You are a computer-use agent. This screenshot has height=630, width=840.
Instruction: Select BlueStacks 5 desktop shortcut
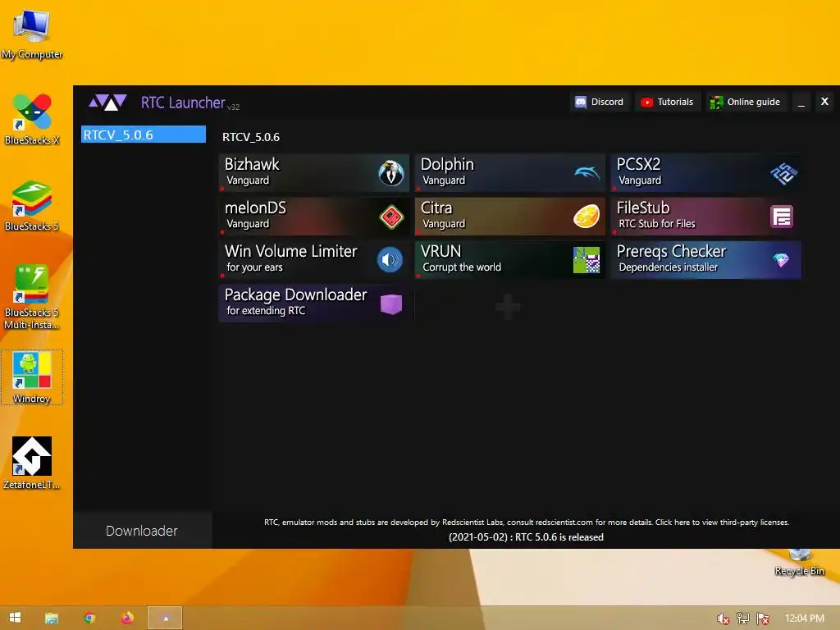(x=32, y=206)
